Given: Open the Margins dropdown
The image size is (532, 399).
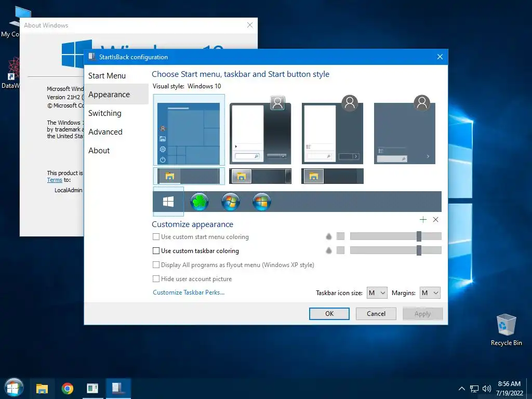Looking at the screenshot, I should point(430,293).
